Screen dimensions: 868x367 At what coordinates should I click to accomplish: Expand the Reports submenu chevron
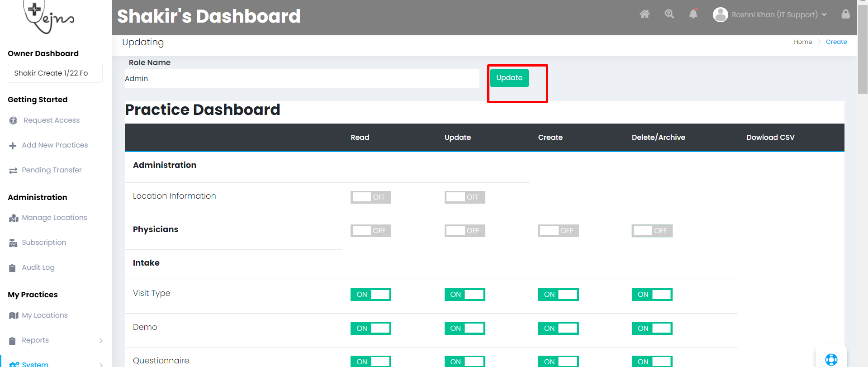point(101,341)
